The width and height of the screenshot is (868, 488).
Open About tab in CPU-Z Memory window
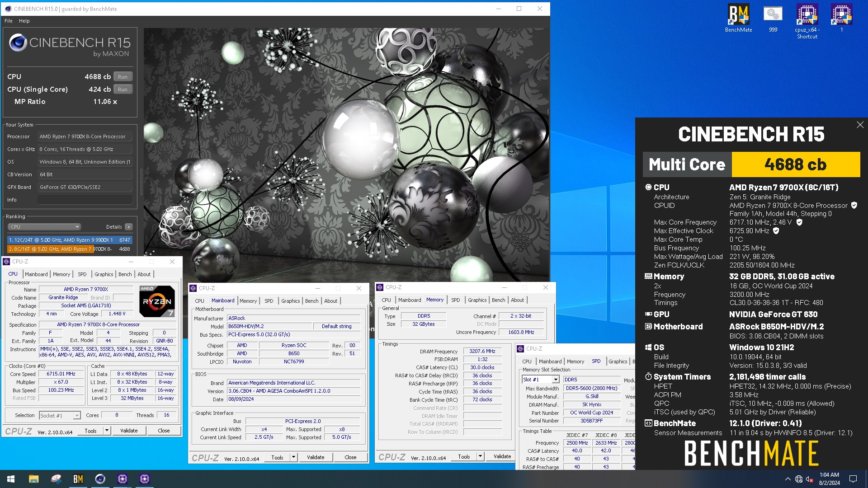[518, 300]
